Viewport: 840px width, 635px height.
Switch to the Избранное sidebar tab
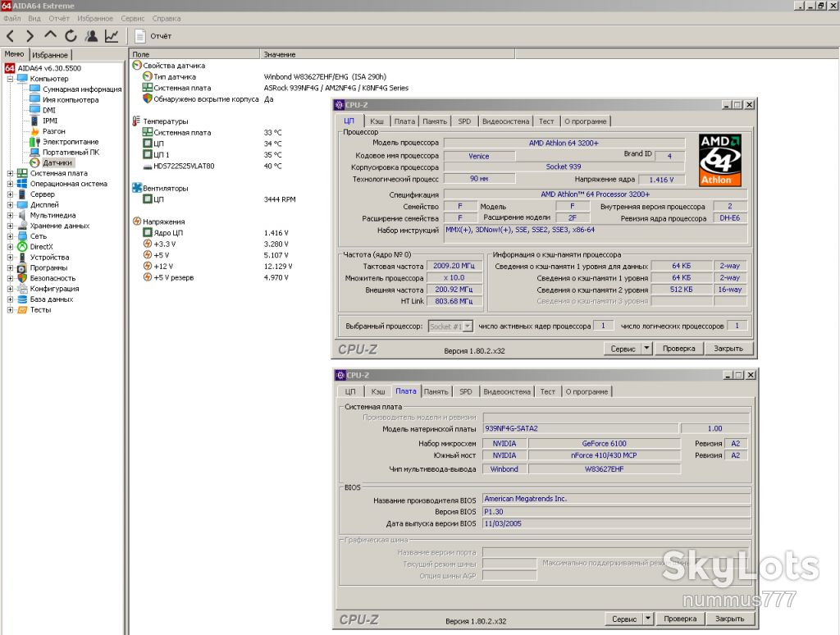[50, 55]
